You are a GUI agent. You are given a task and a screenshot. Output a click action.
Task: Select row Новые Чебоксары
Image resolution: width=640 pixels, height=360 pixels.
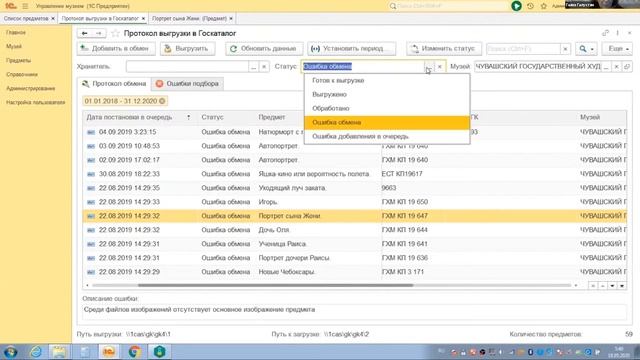[x=354, y=272]
